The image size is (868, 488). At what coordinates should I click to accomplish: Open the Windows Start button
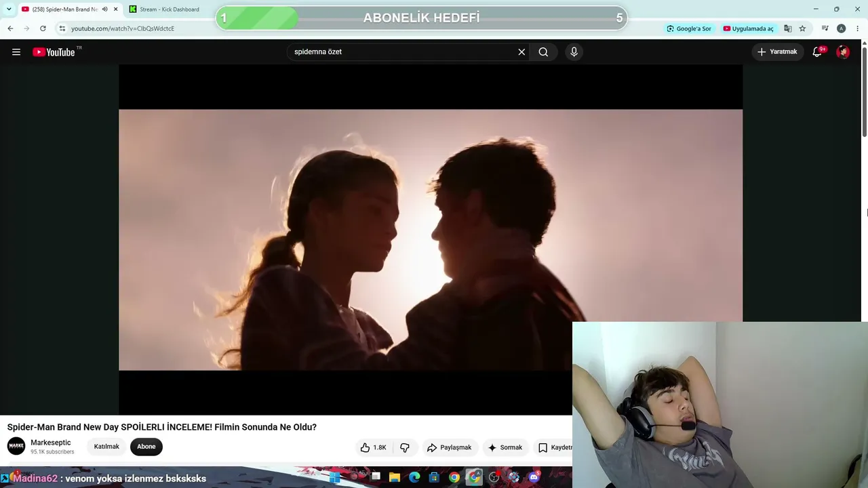pos(334,477)
